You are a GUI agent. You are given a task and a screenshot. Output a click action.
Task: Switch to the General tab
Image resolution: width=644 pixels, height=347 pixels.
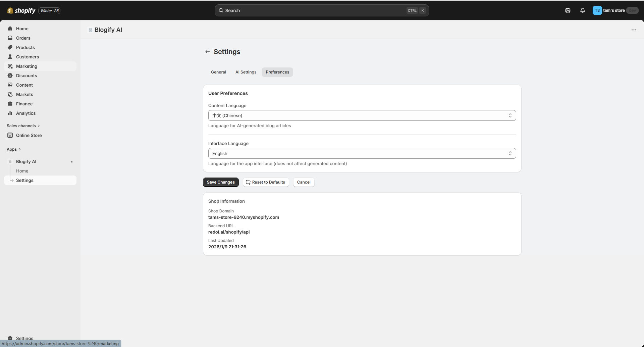pyautogui.click(x=218, y=72)
